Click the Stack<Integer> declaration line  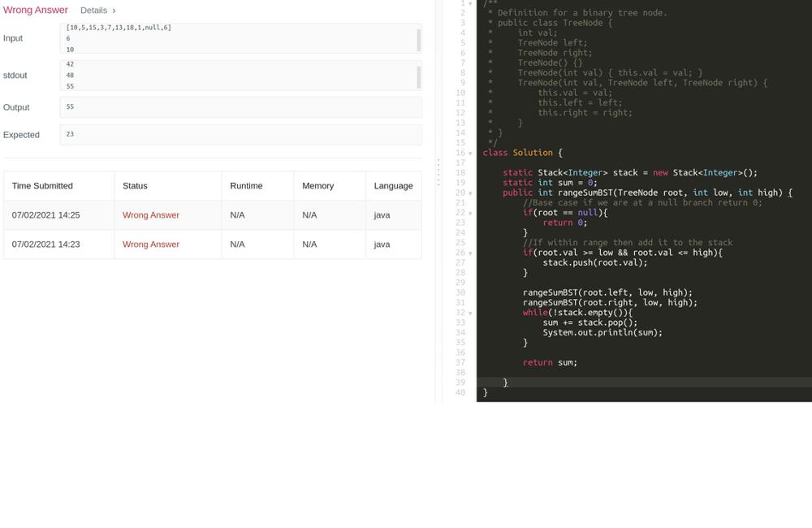pyautogui.click(x=630, y=172)
